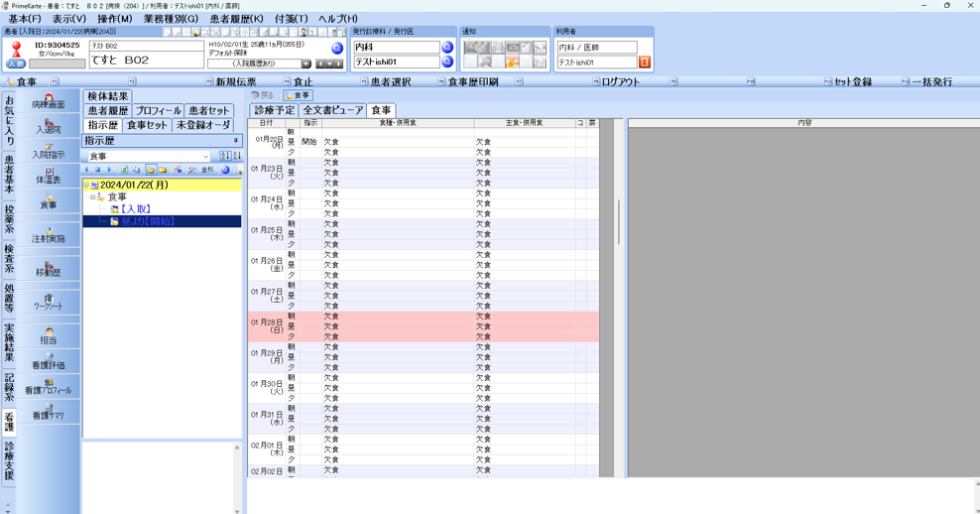Switch to the 診療予定 tab

click(x=275, y=110)
